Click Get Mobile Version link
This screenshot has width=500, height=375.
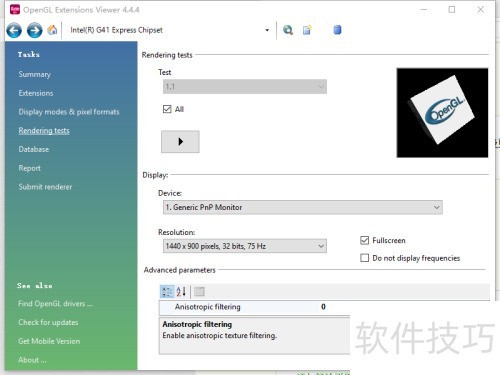[49, 341]
